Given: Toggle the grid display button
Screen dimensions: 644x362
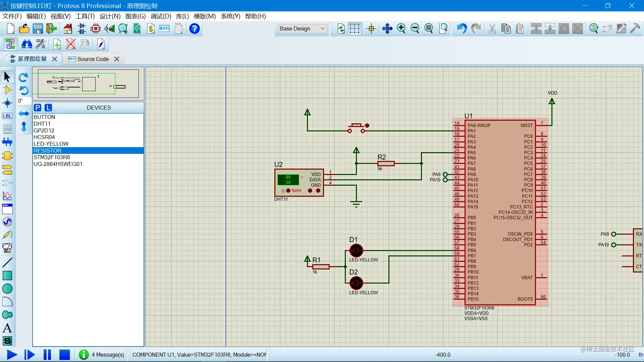Looking at the screenshot, I should pyautogui.click(x=354, y=29).
